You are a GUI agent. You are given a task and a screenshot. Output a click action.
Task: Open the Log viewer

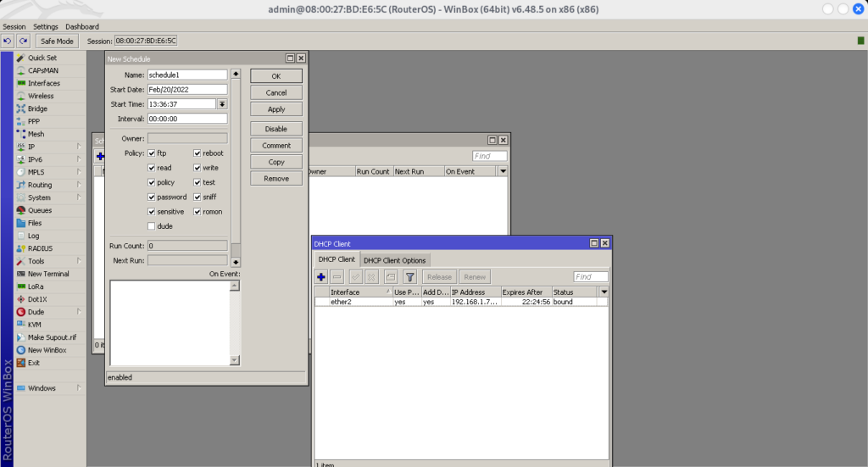coord(33,236)
